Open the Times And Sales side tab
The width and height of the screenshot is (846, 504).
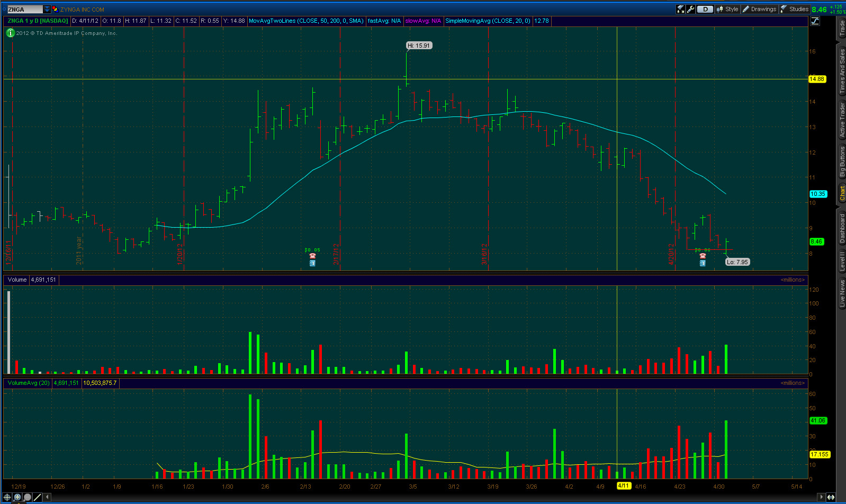[x=841, y=71]
